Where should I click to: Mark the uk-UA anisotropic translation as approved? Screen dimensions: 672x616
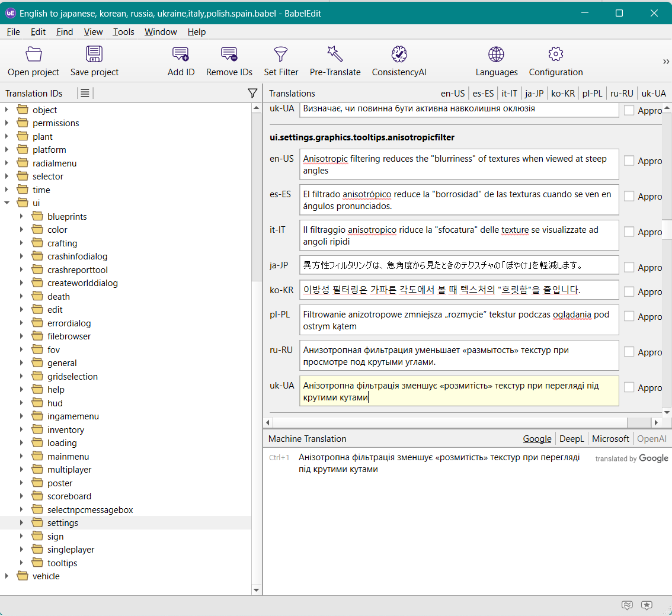[629, 387]
